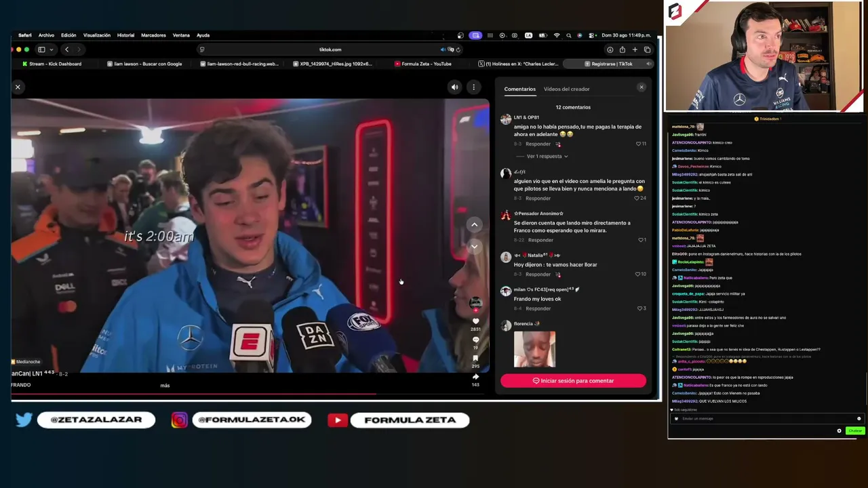Switch to the Videos del creador tab
Image resolution: width=868 pixels, height=488 pixels.
tap(566, 89)
